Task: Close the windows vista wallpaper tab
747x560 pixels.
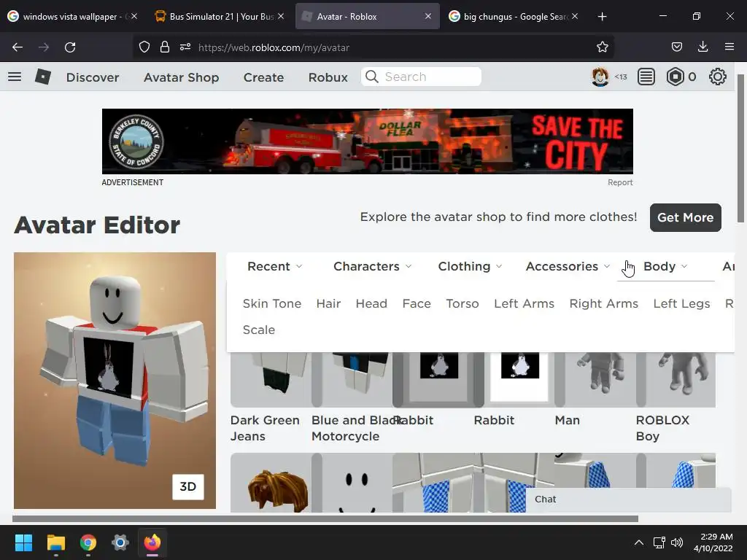Action: tap(134, 16)
